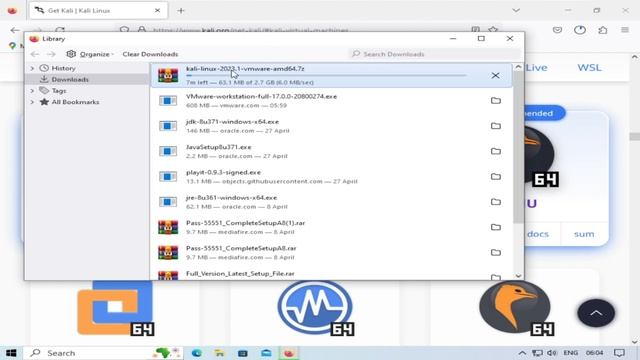Open the WSL tab on Kali page
The width and height of the screenshot is (640, 360).
point(589,68)
